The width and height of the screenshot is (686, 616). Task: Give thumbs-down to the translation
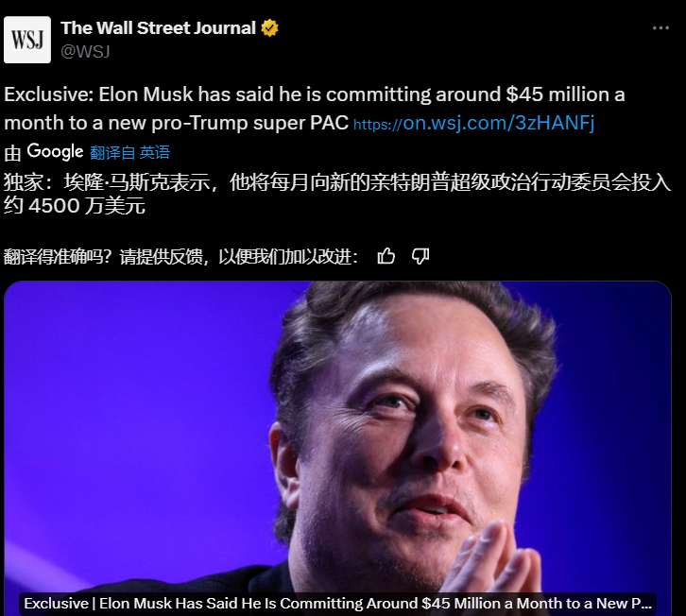[x=420, y=256]
